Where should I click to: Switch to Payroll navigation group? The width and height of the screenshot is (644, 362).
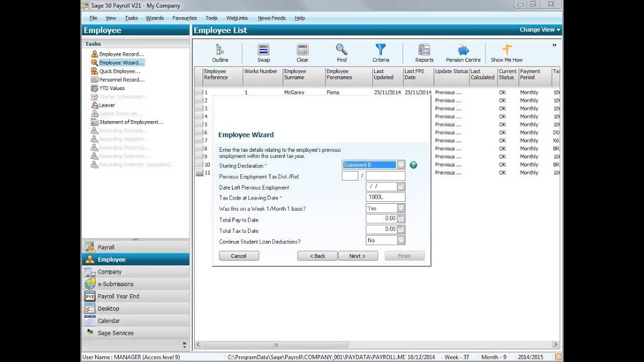(x=136, y=247)
